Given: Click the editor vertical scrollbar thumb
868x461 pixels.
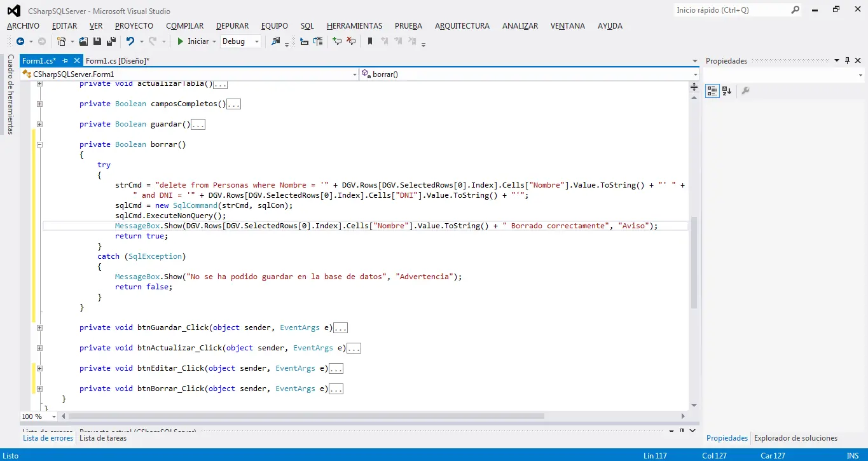Looking at the screenshot, I should pos(694,262).
